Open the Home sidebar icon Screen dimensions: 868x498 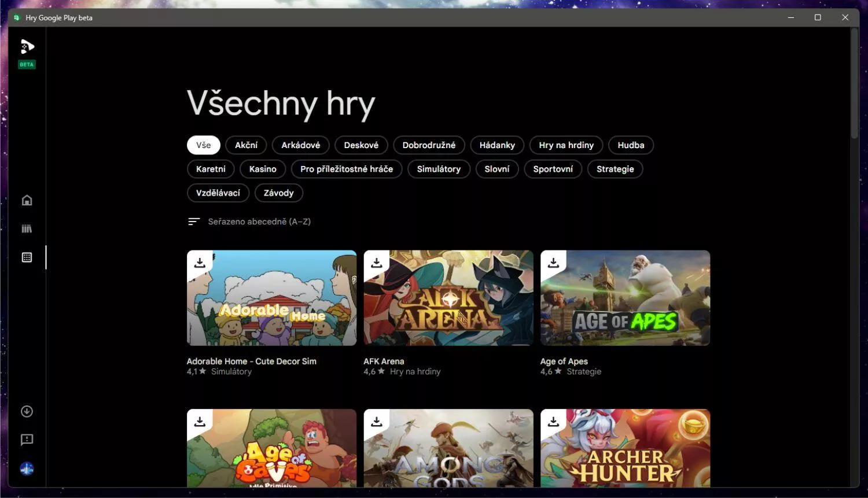[27, 200]
